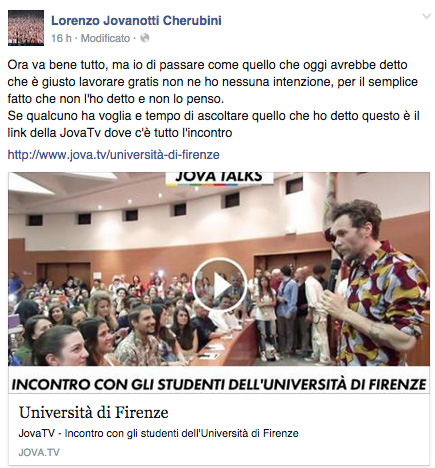Click the line mentioning link della JovaTv
This screenshot has height=468, width=435.
coord(120,133)
